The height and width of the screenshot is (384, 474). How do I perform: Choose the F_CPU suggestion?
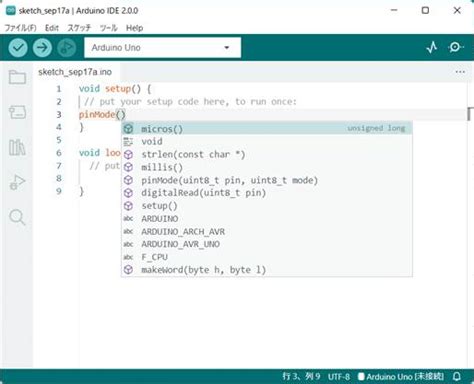coord(267,257)
